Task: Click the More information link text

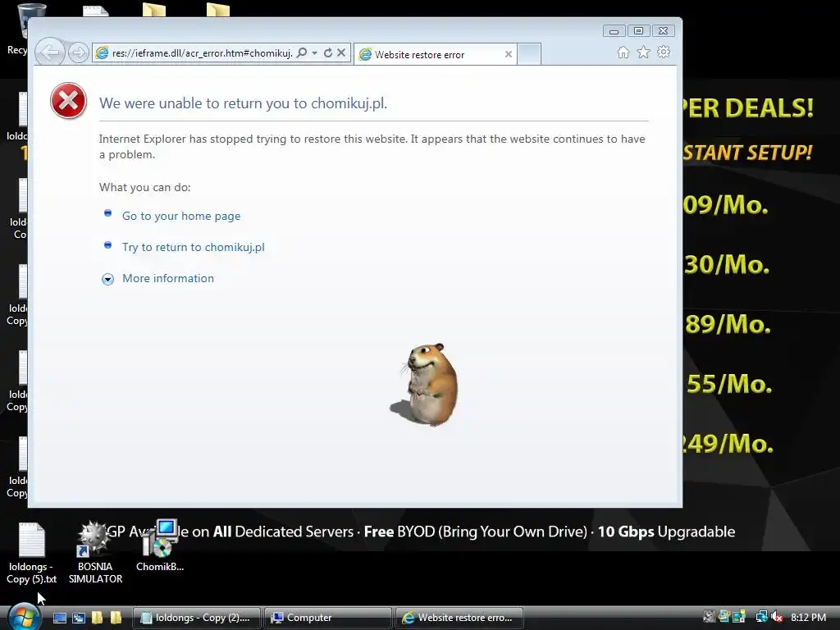Action: point(167,278)
